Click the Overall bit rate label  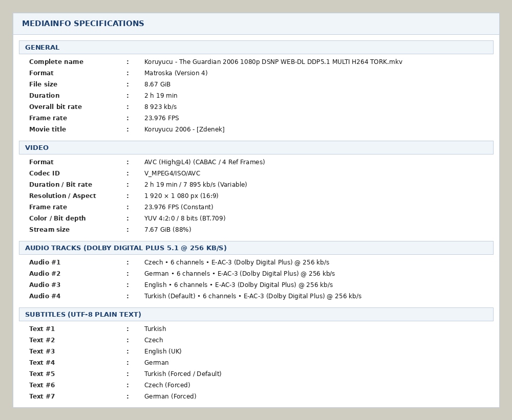point(55,107)
